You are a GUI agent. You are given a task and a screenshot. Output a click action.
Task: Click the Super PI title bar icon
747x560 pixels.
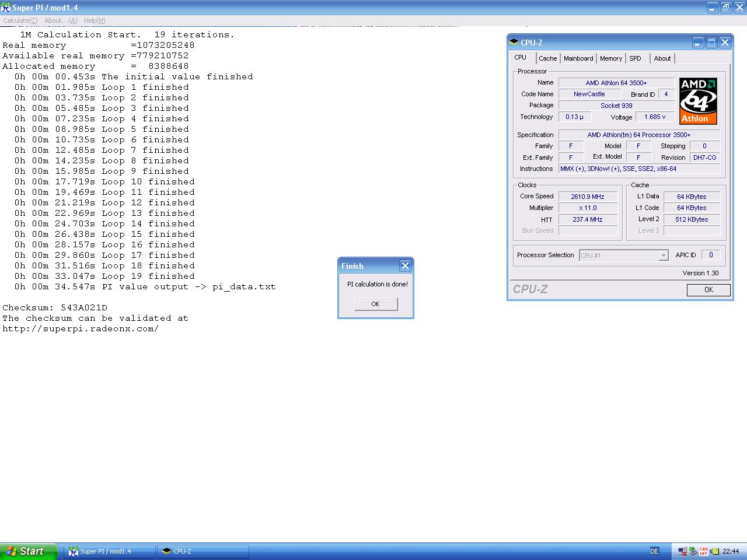pyautogui.click(x=6, y=8)
